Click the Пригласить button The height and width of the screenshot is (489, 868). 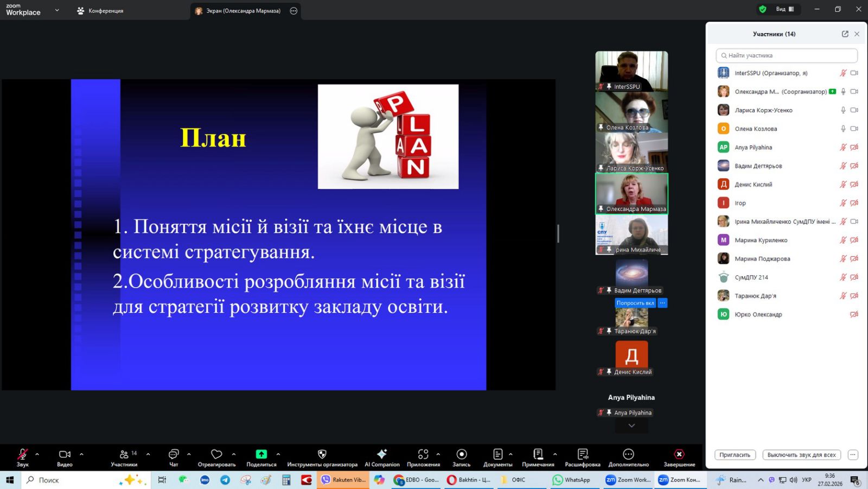pos(735,455)
